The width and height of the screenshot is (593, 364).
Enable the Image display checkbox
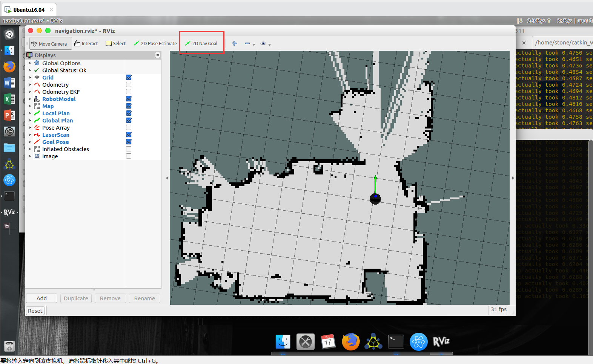click(x=129, y=156)
